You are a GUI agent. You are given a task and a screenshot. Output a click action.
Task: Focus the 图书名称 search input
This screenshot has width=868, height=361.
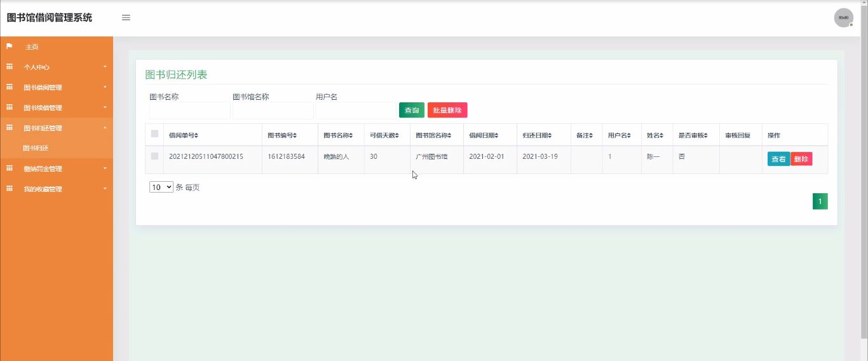point(190,111)
